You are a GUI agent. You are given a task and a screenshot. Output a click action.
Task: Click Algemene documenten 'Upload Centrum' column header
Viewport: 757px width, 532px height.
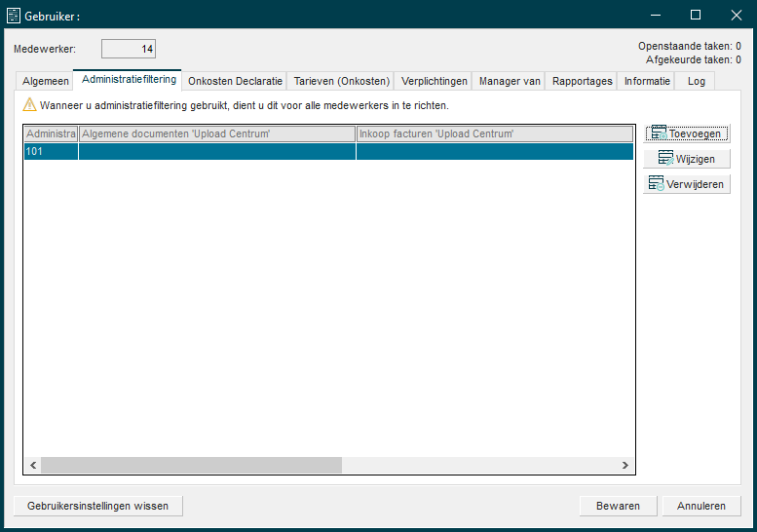(x=217, y=133)
